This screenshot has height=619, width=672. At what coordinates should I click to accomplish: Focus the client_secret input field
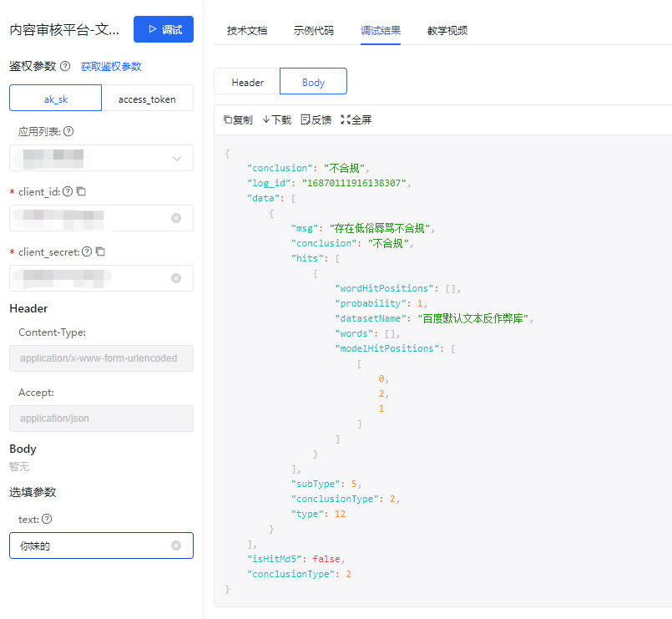(x=101, y=278)
